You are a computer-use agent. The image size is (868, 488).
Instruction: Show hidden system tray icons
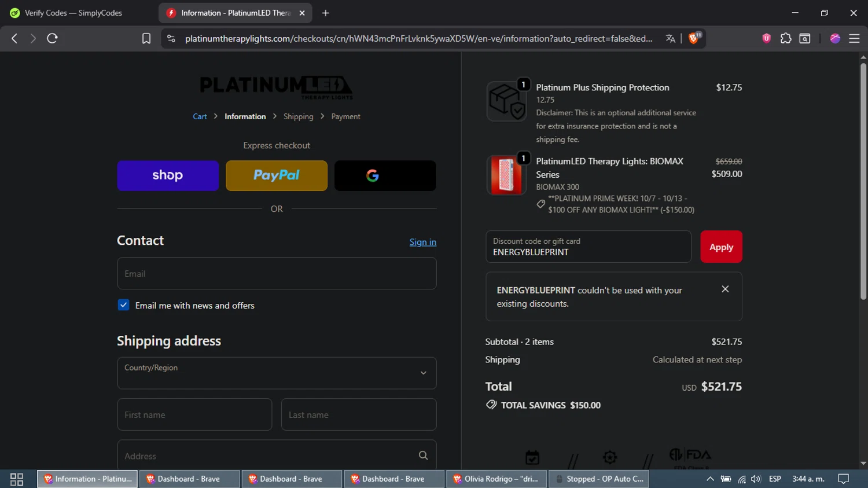710,479
